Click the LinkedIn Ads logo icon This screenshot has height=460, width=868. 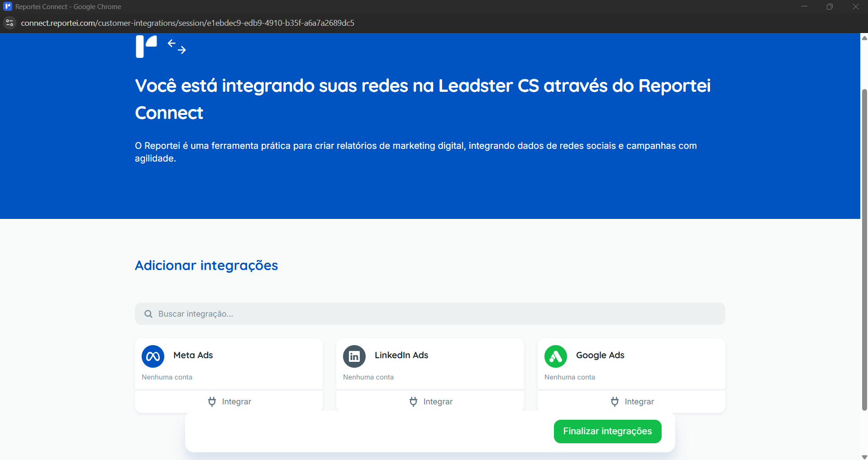click(x=354, y=356)
